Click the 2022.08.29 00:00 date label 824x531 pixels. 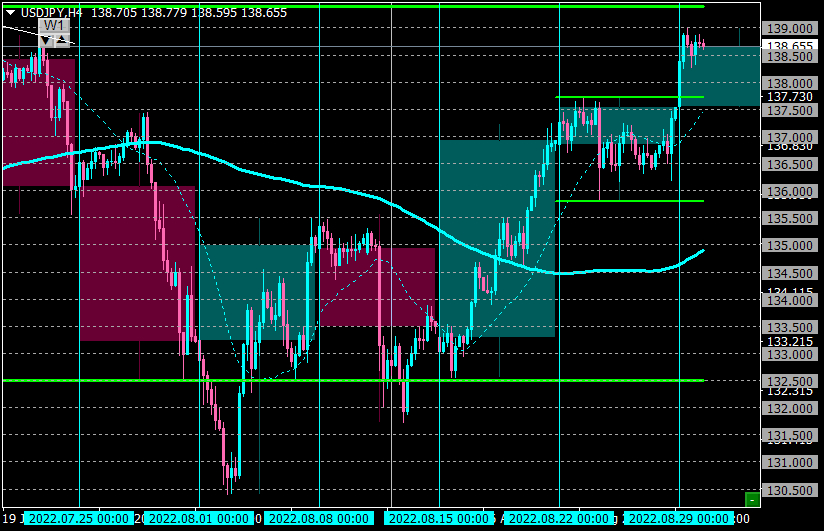pos(679,518)
